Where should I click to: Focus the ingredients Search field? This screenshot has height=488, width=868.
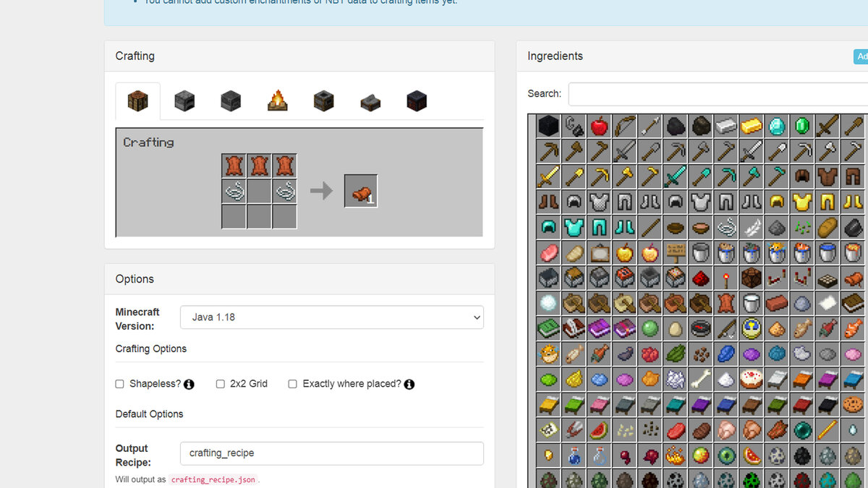point(718,94)
